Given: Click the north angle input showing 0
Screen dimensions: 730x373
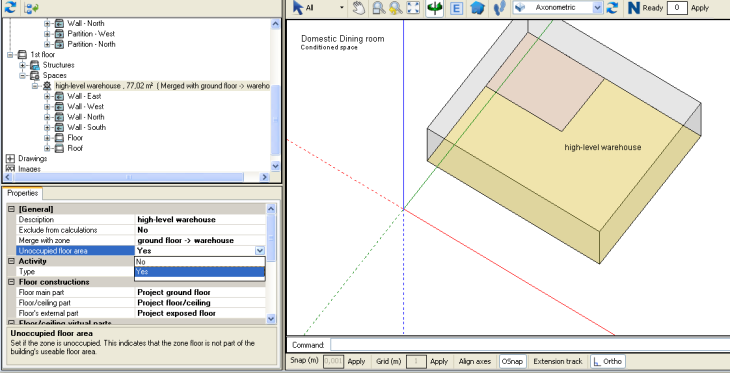Looking at the screenshot, I should click(677, 7).
